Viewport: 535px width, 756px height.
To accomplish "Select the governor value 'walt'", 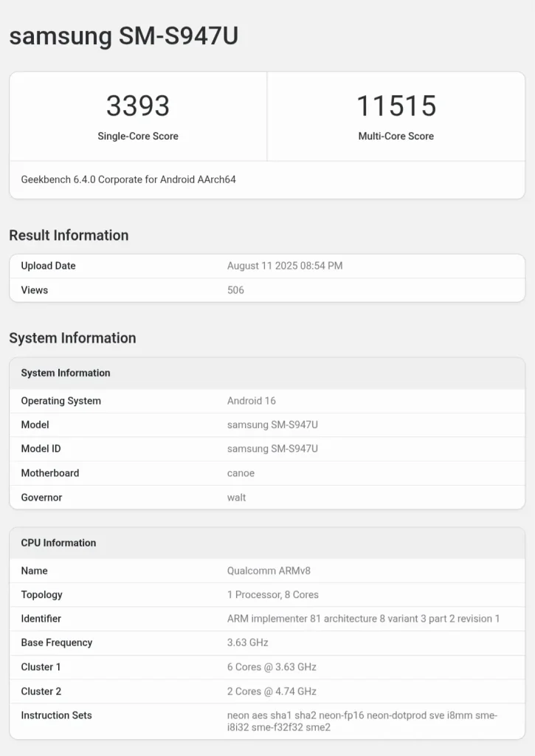I will [236, 497].
